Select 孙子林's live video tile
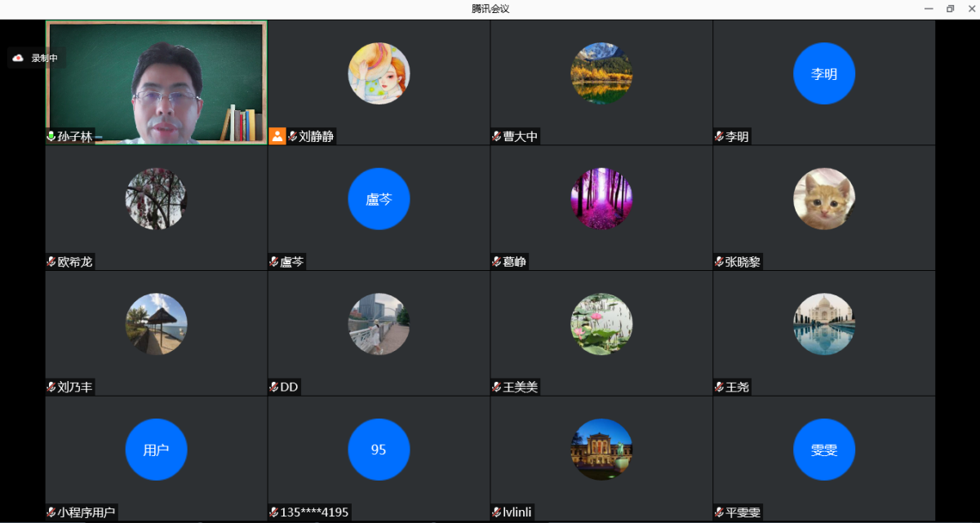 click(x=156, y=82)
